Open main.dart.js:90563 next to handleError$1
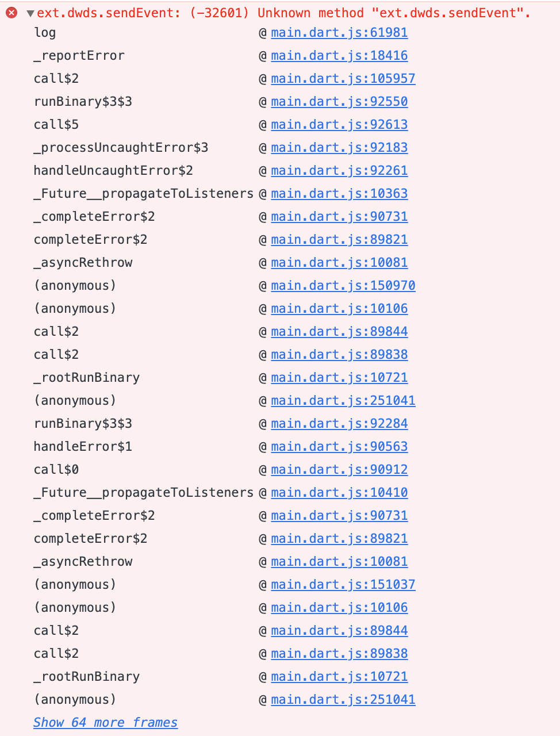The width and height of the screenshot is (560, 736). pos(339,446)
